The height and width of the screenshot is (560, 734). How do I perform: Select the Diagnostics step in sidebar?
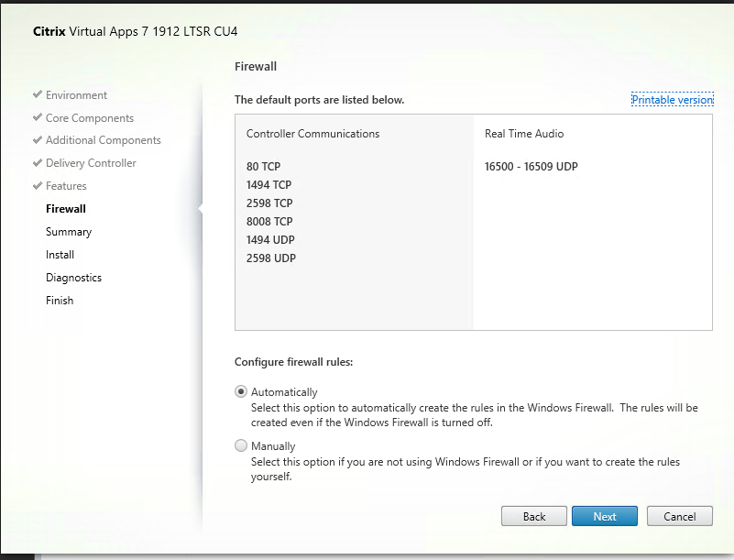tap(73, 278)
